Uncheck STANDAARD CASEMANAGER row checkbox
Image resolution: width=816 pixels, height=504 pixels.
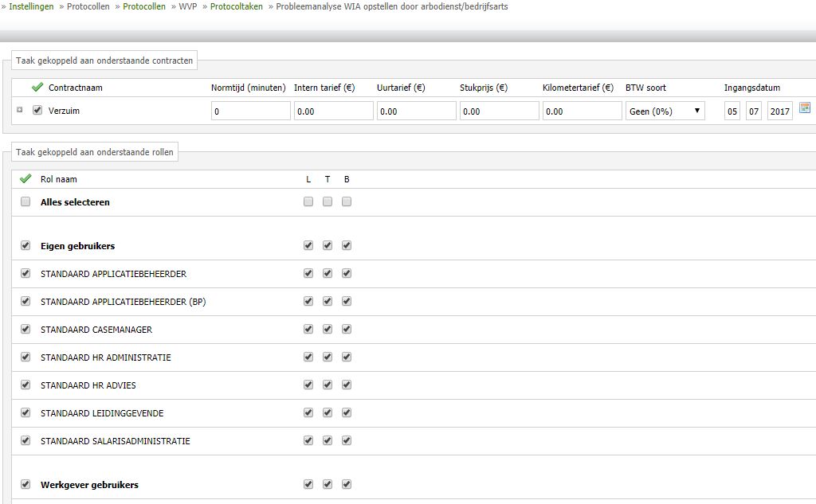[25, 329]
